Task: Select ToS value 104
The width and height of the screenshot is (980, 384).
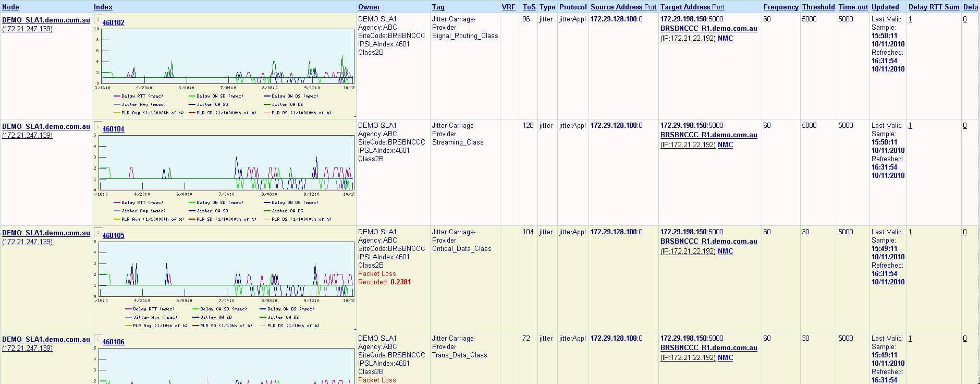Action: tap(528, 232)
